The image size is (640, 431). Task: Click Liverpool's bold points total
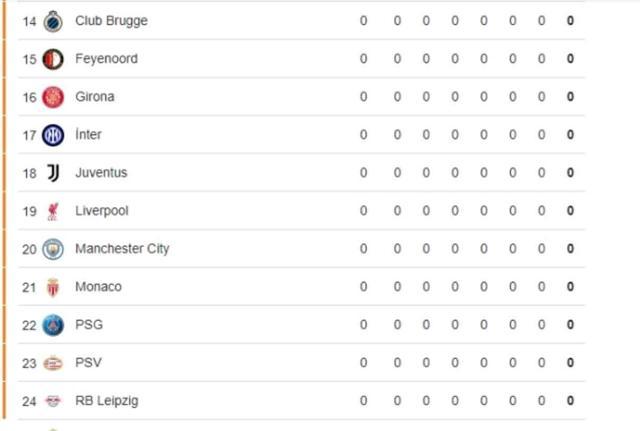point(570,211)
